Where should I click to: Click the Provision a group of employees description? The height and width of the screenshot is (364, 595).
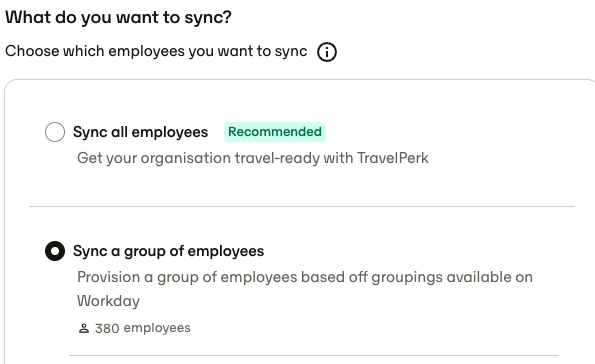pyautogui.click(x=305, y=289)
